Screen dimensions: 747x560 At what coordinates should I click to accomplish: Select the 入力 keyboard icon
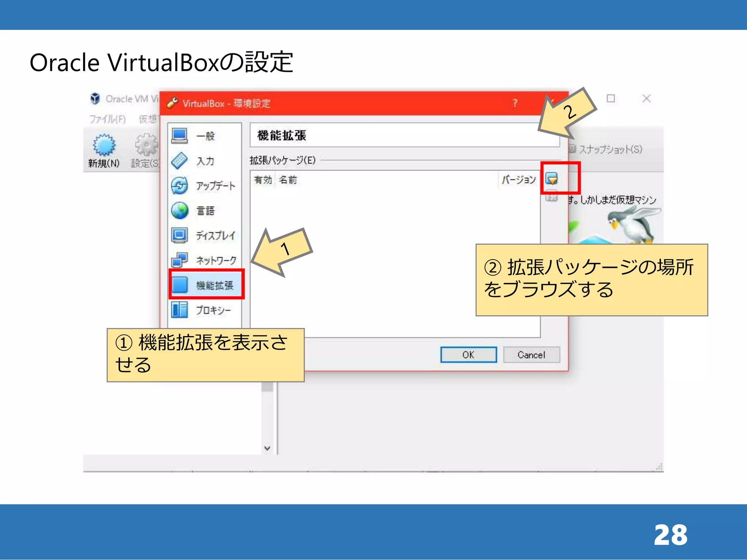pos(179,161)
